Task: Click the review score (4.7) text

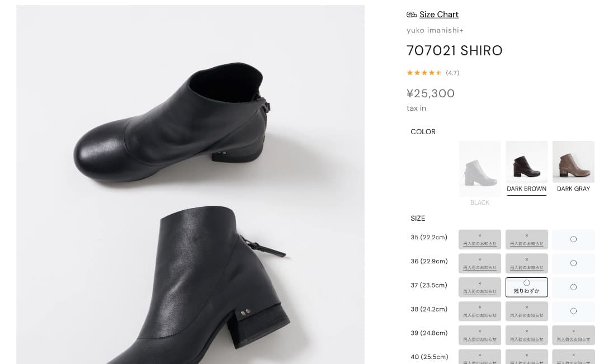Action: (452, 73)
